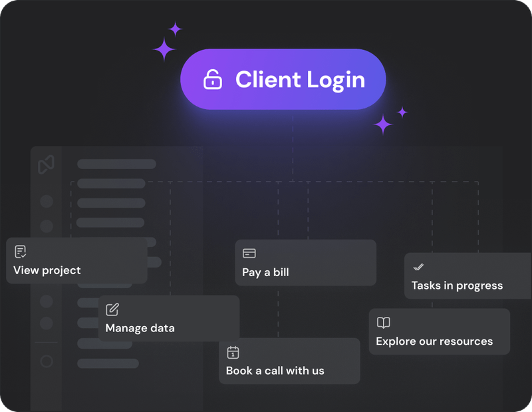
Task: Click the calendar icon above Book a call
Action: click(233, 352)
